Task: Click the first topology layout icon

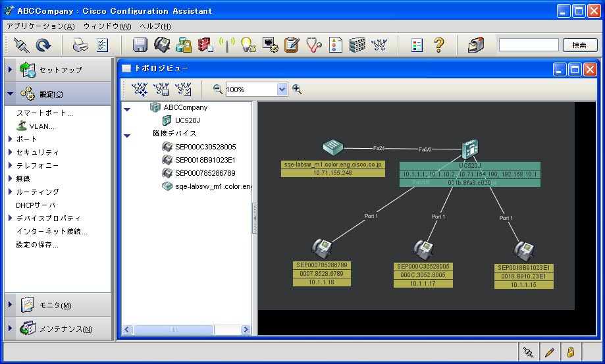Action: point(140,90)
